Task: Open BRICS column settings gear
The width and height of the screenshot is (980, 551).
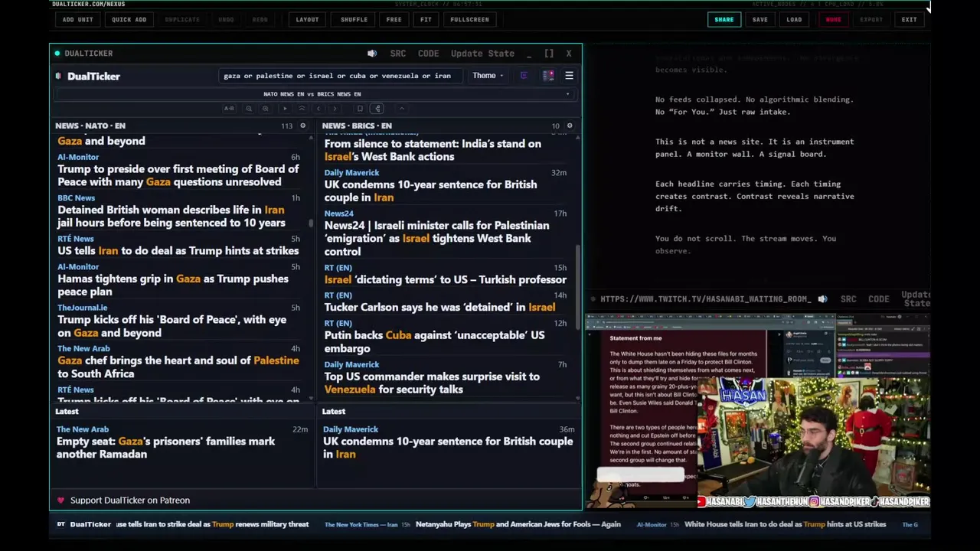Action: 569,126
